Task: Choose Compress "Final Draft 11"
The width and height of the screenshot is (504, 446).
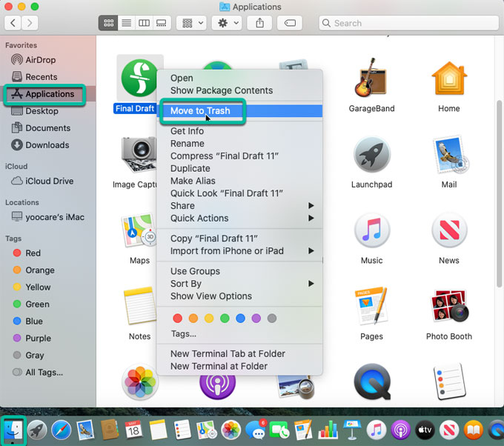Action: click(239, 156)
